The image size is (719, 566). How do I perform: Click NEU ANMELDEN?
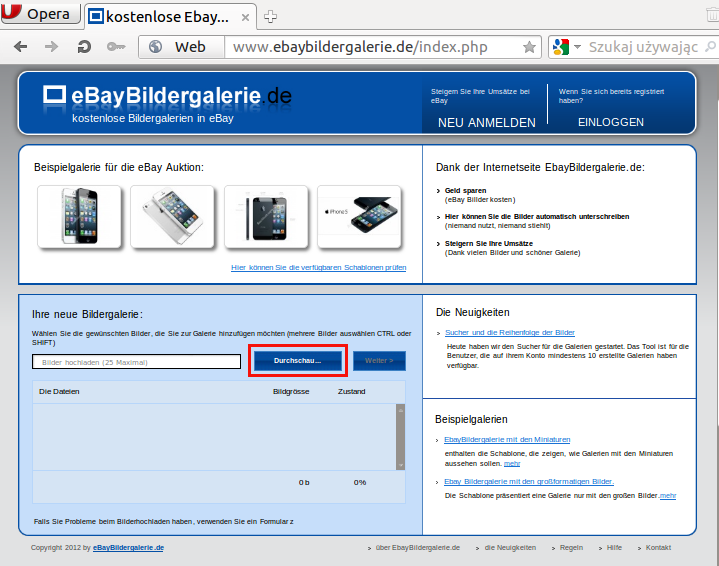tap(487, 122)
